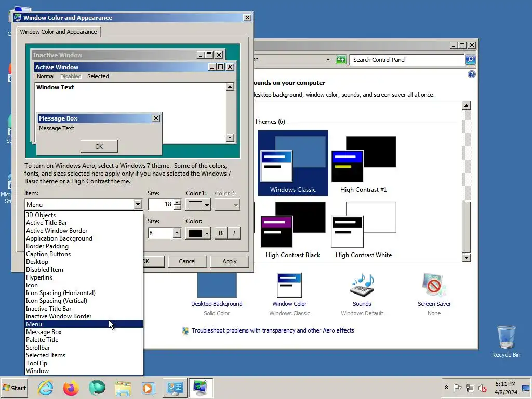
Task: Open the black font Color swatch picker
Action: point(198,233)
